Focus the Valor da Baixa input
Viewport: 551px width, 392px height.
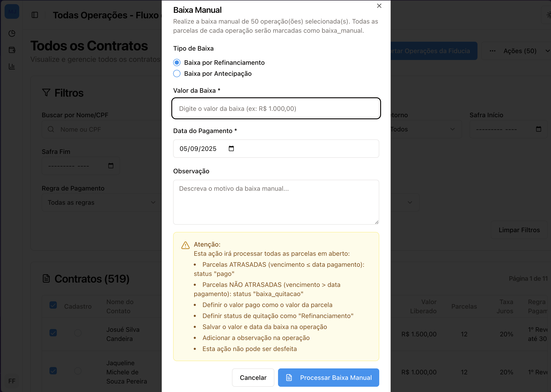click(276, 109)
